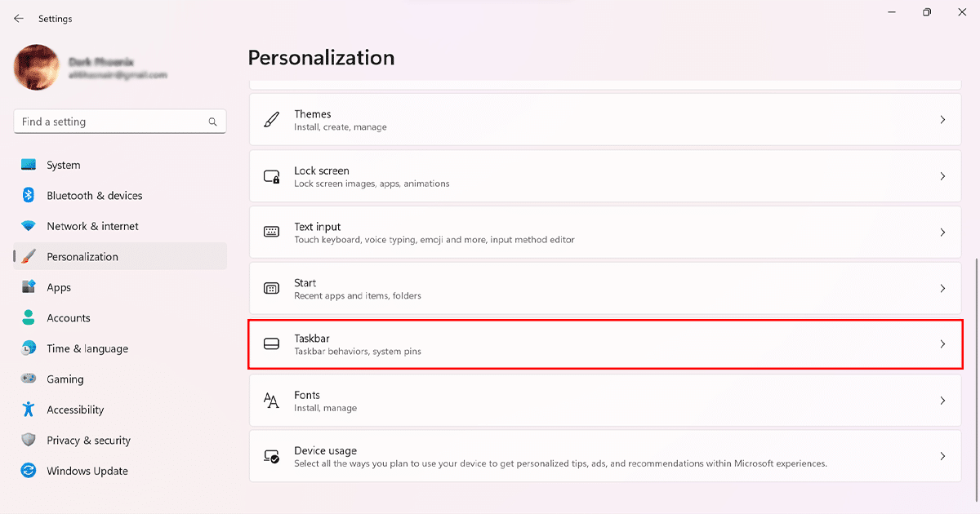Open Device usage via its chevron
980x514 pixels.
(x=942, y=457)
